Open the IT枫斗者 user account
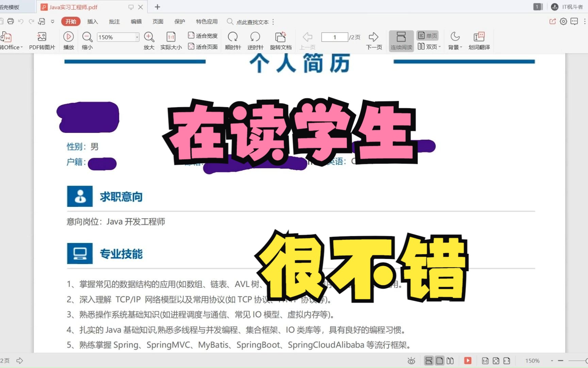The width and height of the screenshot is (588, 368). tap(567, 7)
